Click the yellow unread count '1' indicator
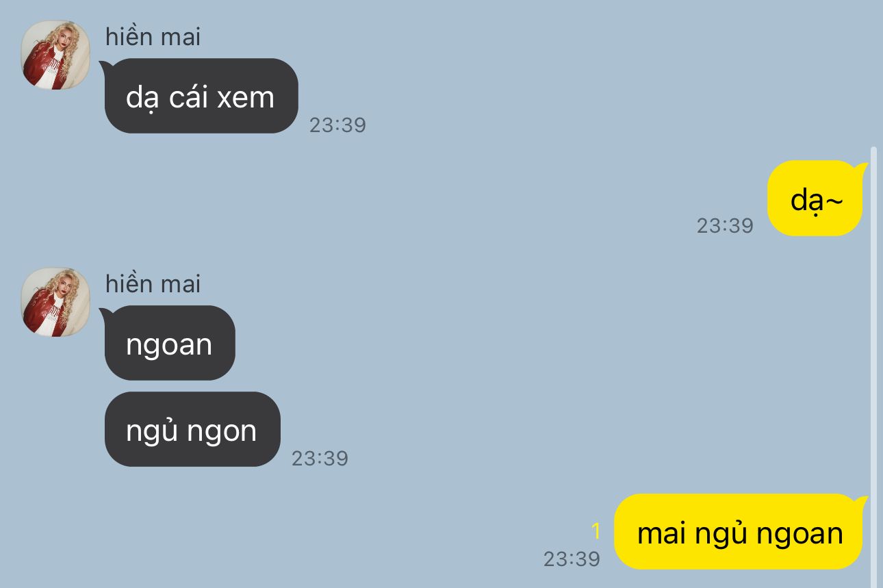 tap(596, 531)
